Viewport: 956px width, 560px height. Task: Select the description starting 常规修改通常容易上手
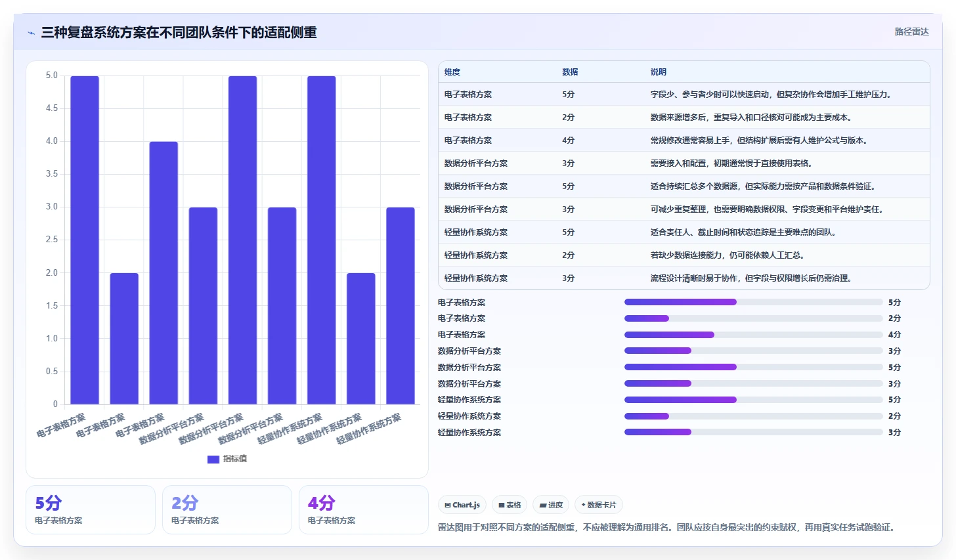click(x=760, y=140)
